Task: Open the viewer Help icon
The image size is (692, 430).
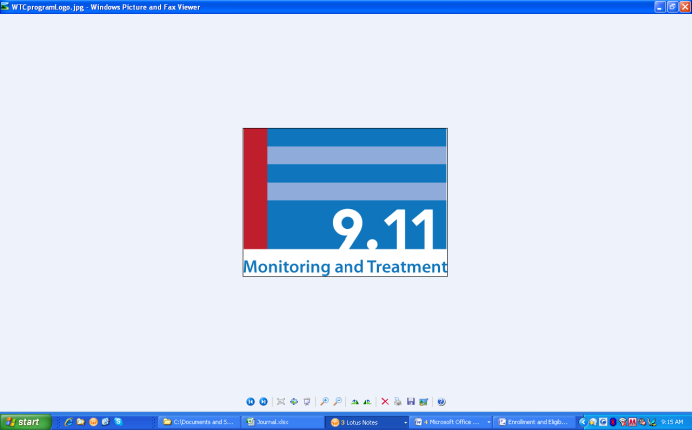Action: tap(441, 401)
